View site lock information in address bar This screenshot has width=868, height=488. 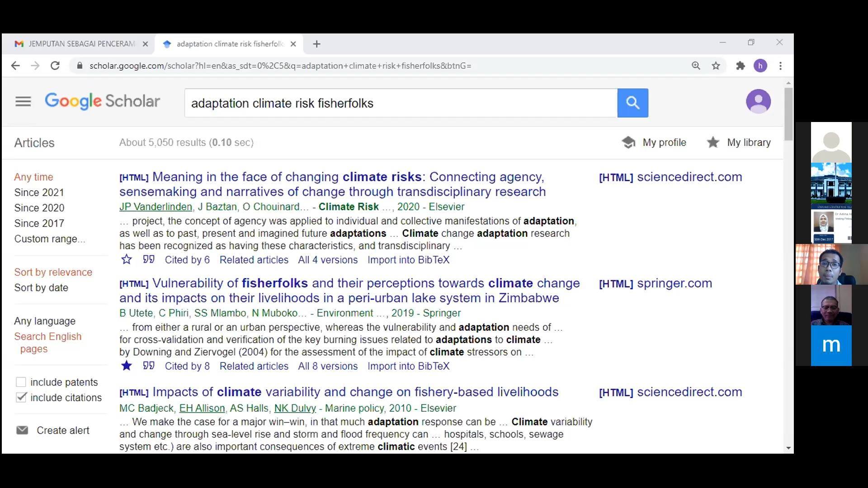click(80, 66)
